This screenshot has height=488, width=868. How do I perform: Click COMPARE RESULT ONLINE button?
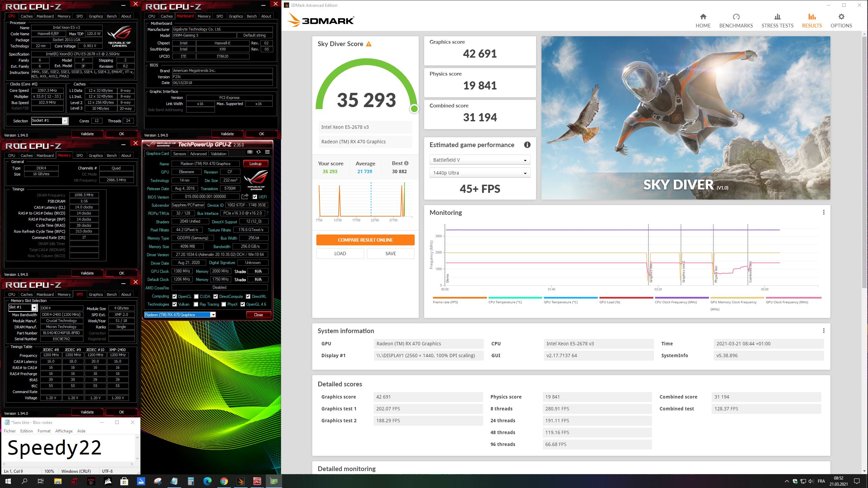(365, 240)
